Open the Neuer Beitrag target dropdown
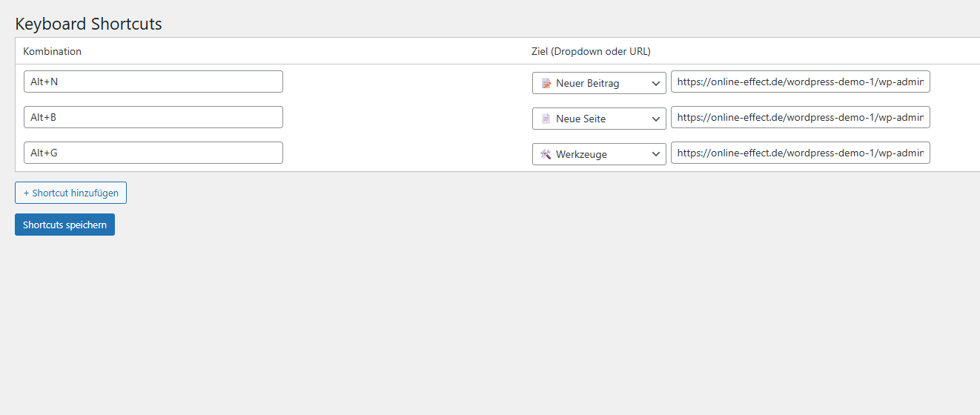Screen dimensions: 980x415 [599, 83]
